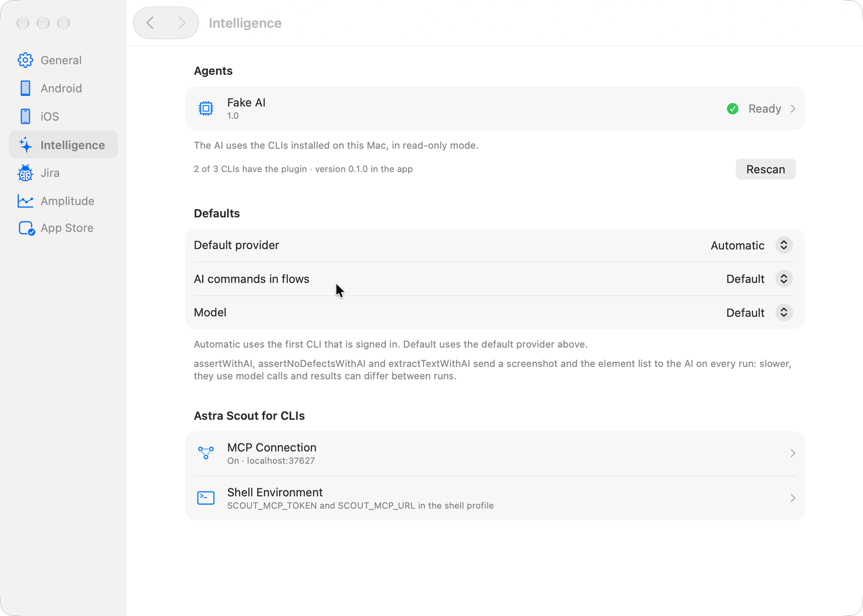The width and height of the screenshot is (863, 616).
Task: Click the App Store badge icon
Action: [x=26, y=228]
